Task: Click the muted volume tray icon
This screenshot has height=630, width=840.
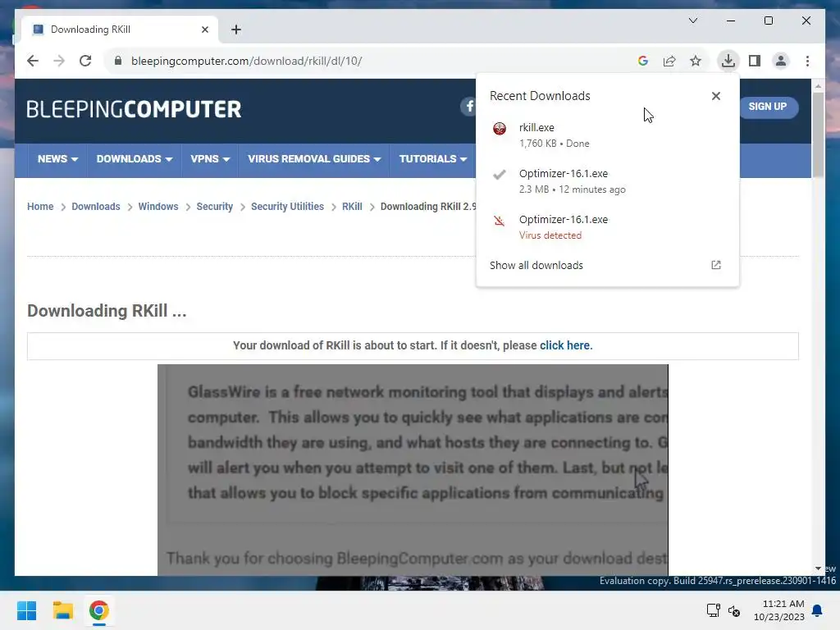Action: coord(734,610)
